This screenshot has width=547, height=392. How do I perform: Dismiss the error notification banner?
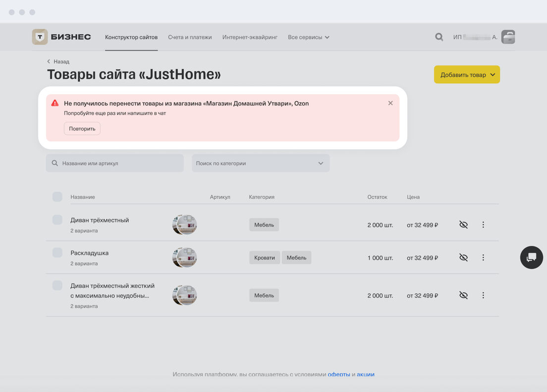coord(390,103)
